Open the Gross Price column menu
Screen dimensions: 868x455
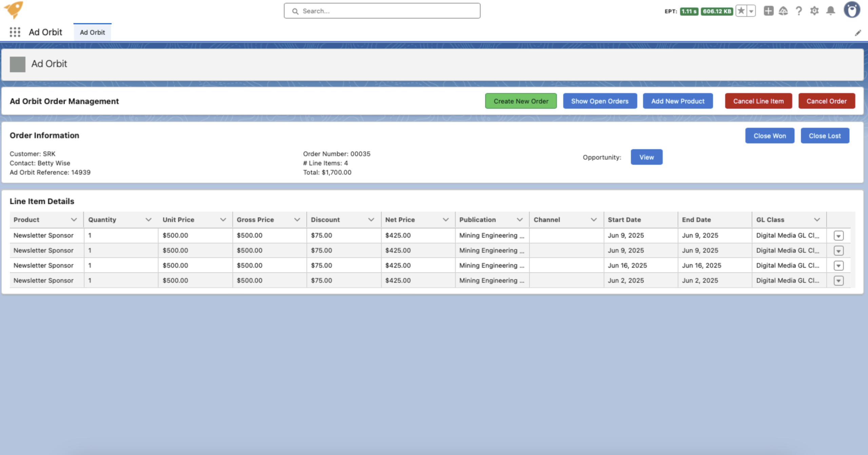297,220
